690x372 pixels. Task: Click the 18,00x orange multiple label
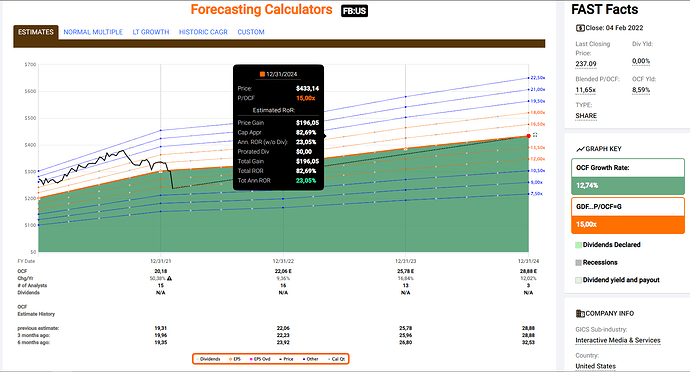538,113
